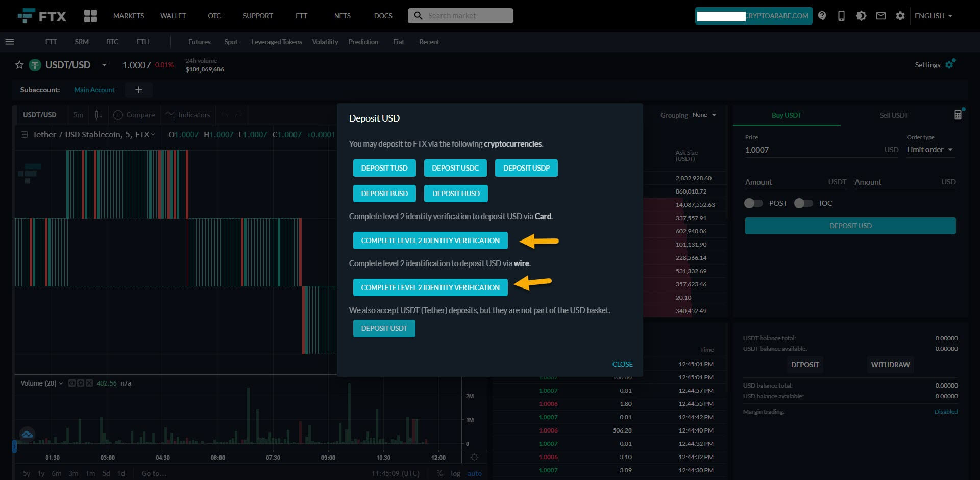Open the NFTS menu item
980x480 pixels.
coord(342,16)
